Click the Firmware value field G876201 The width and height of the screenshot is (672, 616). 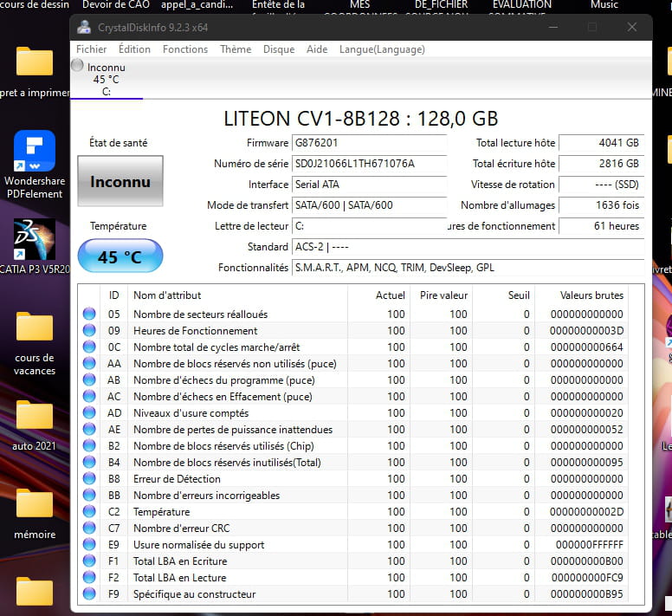pyautogui.click(x=370, y=143)
